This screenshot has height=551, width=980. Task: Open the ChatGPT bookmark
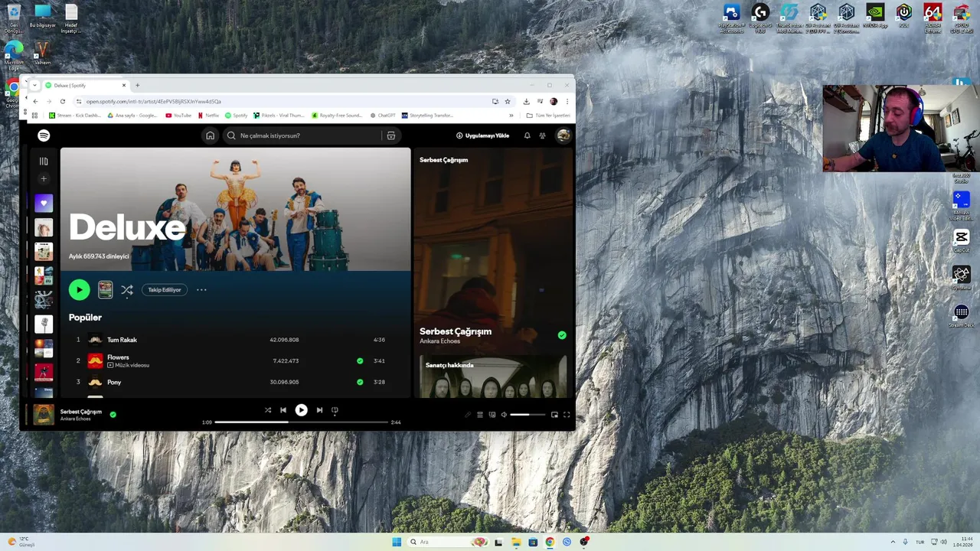pyautogui.click(x=383, y=116)
